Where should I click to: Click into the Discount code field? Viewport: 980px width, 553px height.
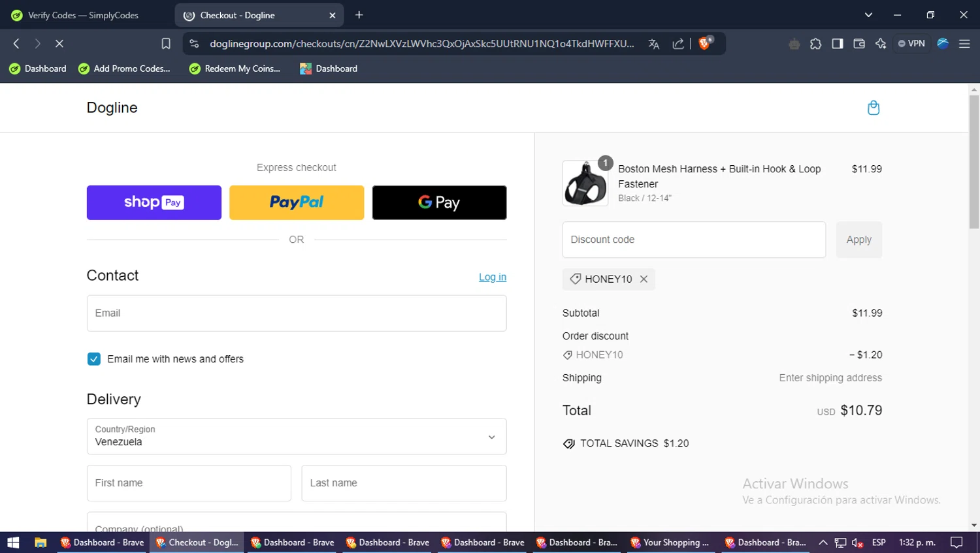(x=694, y=240)
